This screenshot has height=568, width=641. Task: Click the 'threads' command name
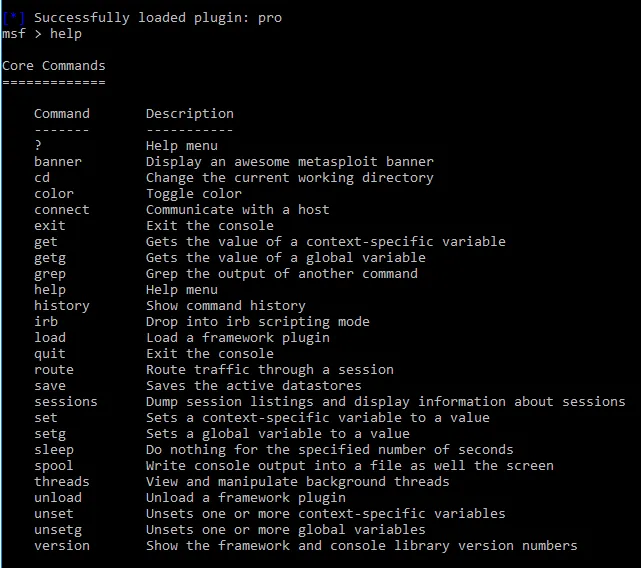coord(62,481)
